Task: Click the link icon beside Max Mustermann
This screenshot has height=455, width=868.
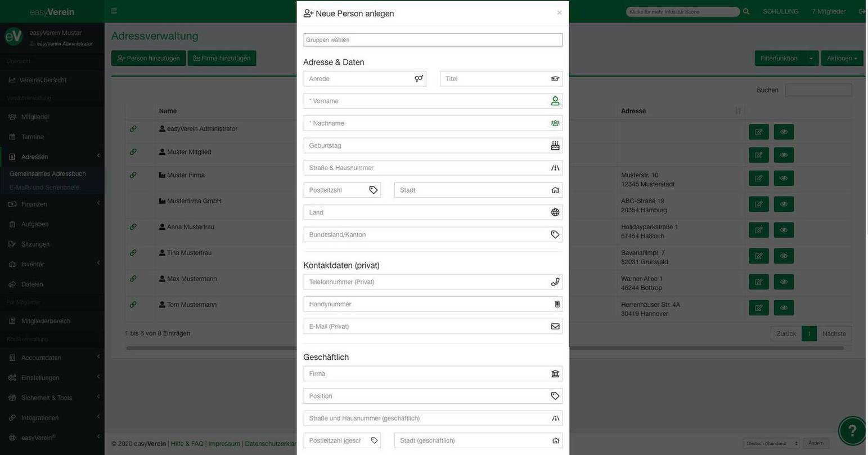Action: pos(133,279)
